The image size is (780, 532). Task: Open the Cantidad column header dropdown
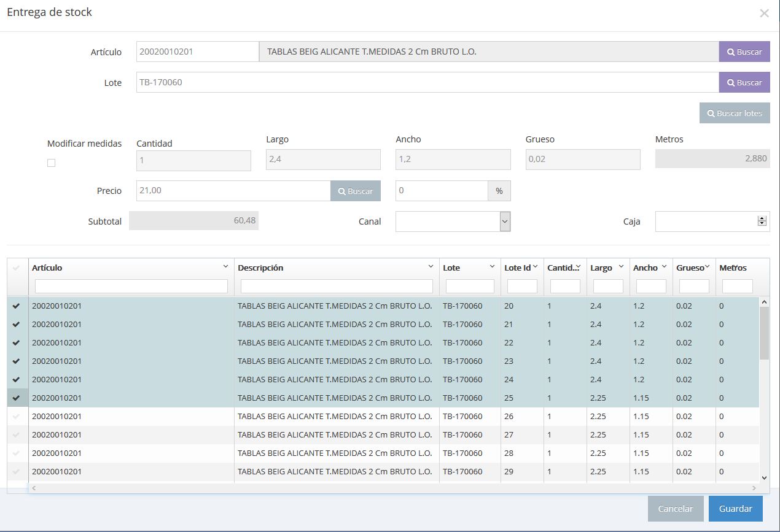pyautogui.click(x=578, y=267)
